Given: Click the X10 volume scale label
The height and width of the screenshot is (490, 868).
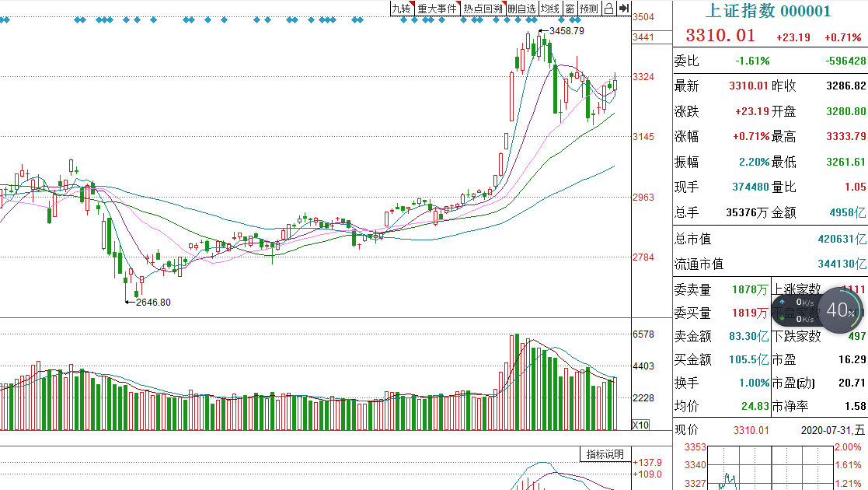Looking at the screenshot, I should click(x=640, y=425).
